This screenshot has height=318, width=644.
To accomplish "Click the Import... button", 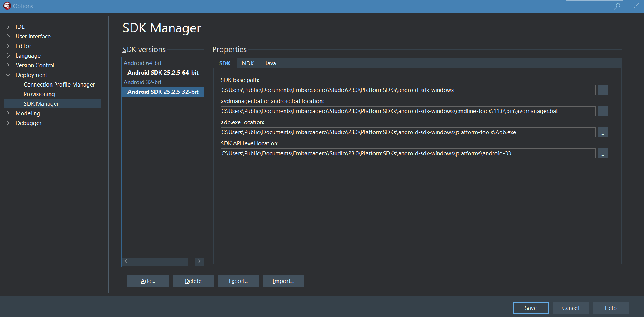I will coord(283,281).
